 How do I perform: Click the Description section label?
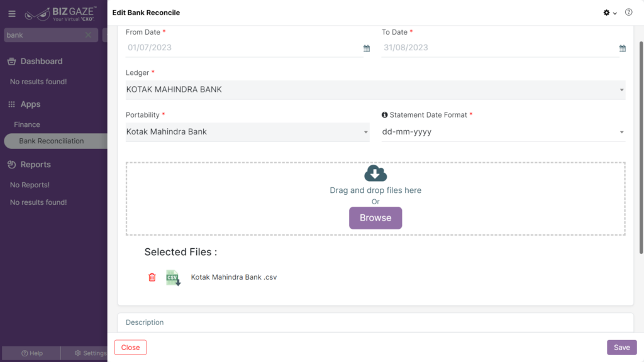pos(145,322)
